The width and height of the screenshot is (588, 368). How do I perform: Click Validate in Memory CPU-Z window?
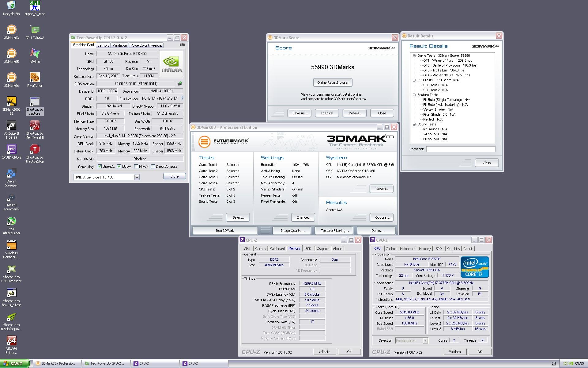click(324, 352)
